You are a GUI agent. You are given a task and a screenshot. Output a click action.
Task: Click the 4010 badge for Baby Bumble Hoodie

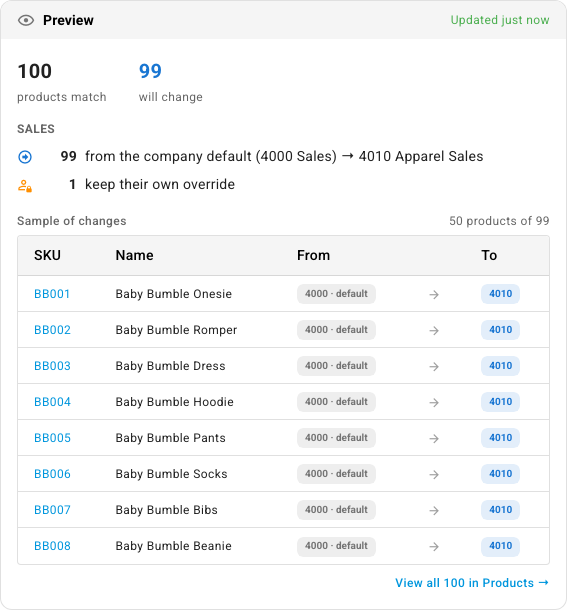tap(500, 402)
